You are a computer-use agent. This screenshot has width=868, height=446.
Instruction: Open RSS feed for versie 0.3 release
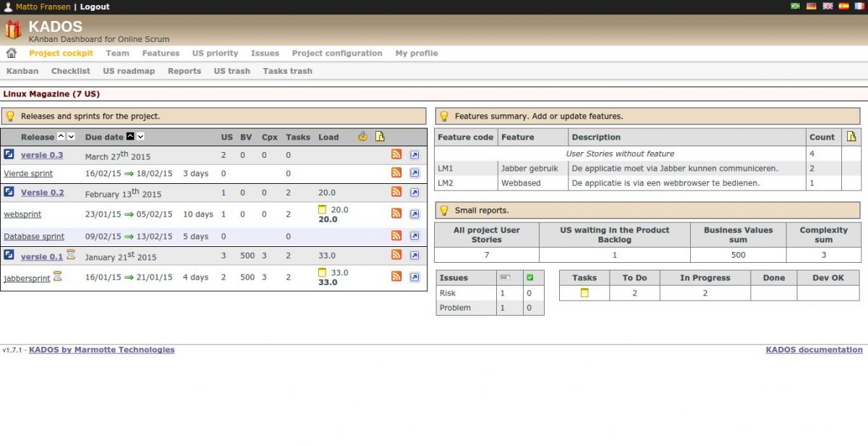[x=396, y=154]
